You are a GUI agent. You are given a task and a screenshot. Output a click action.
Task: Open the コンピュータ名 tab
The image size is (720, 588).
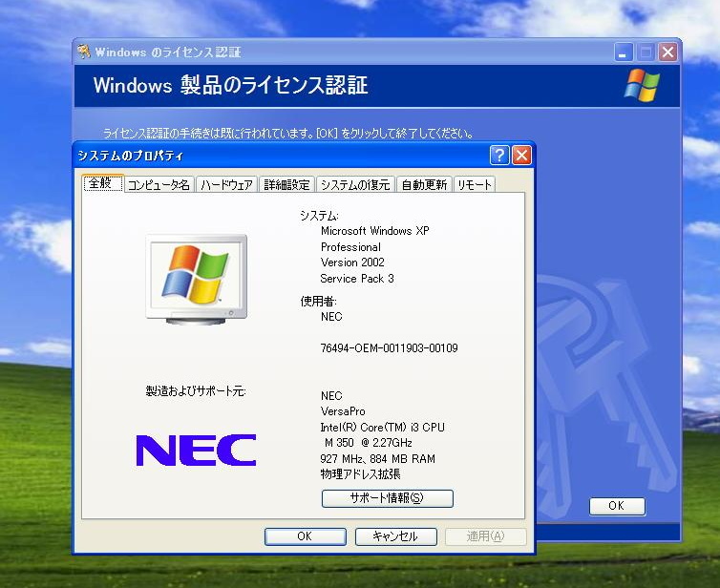tap(159, 185)
